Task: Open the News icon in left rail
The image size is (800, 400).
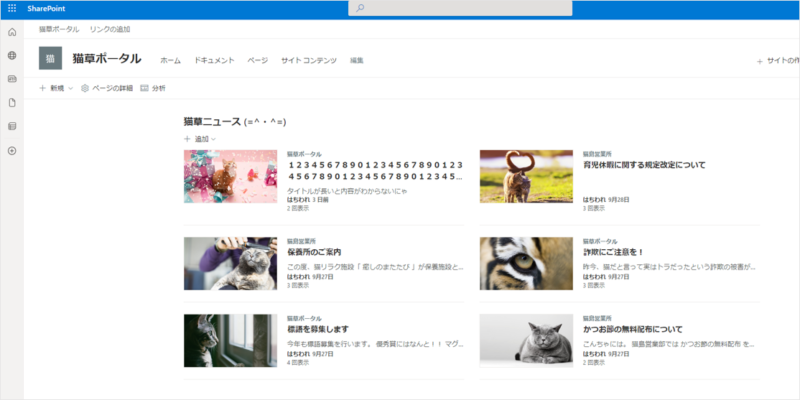Action: click(x=12, y=79)
